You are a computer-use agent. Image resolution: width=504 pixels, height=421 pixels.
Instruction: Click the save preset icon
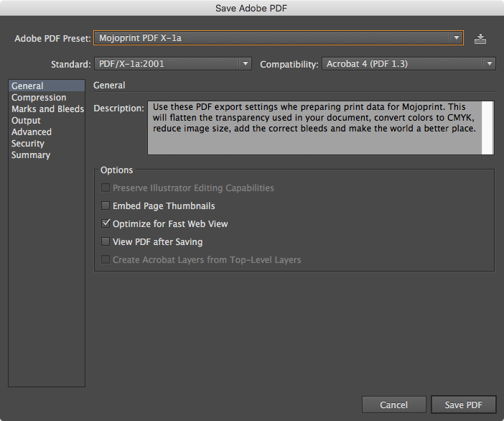tap(480, 38)
